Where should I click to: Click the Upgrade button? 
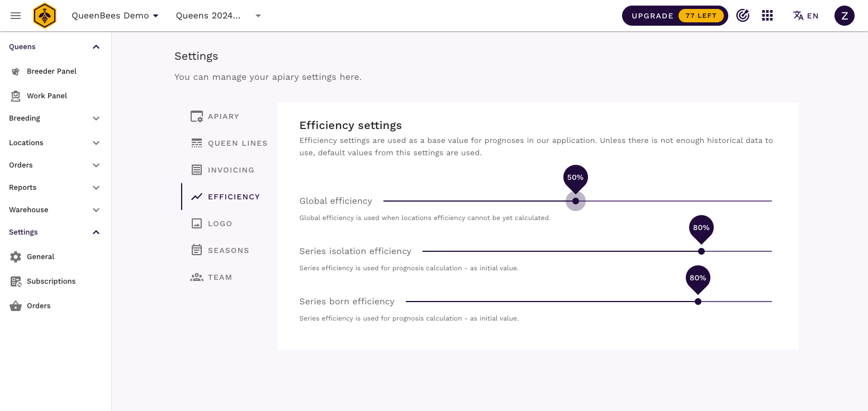675,16
